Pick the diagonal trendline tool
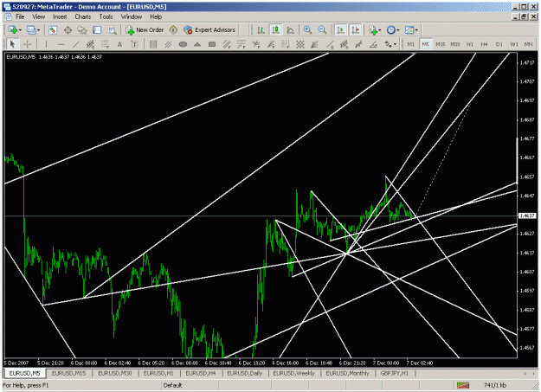 point(76,44)
